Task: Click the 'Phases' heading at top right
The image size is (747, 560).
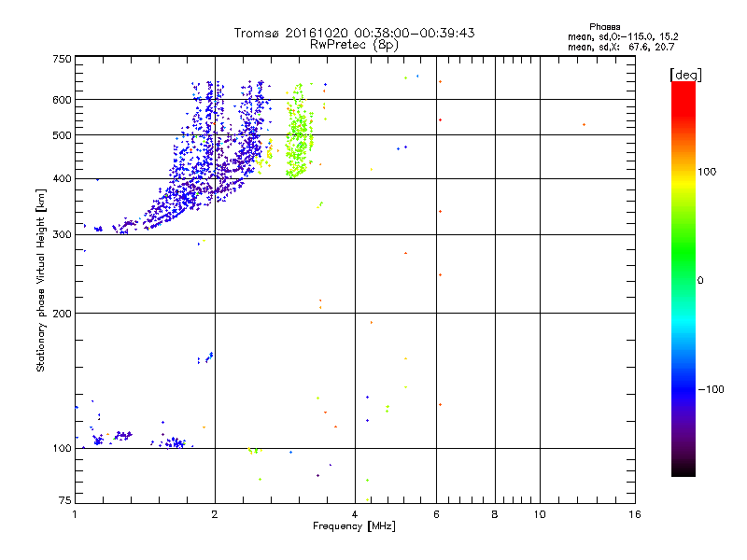Action: pos(604,27)
